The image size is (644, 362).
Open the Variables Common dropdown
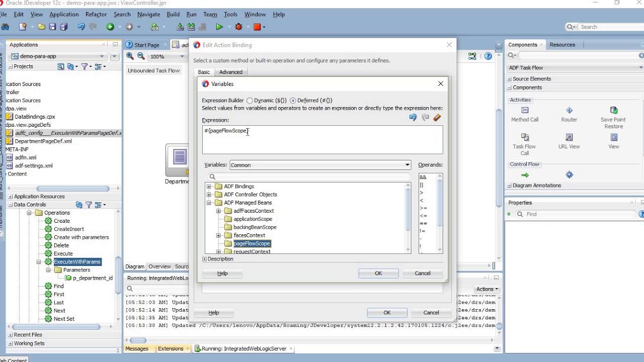[320, 165]
